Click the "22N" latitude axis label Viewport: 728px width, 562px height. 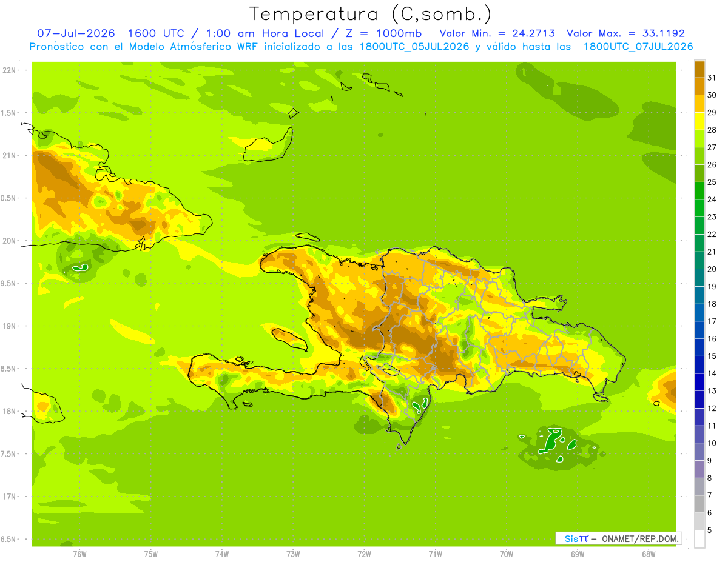[8, 70]
